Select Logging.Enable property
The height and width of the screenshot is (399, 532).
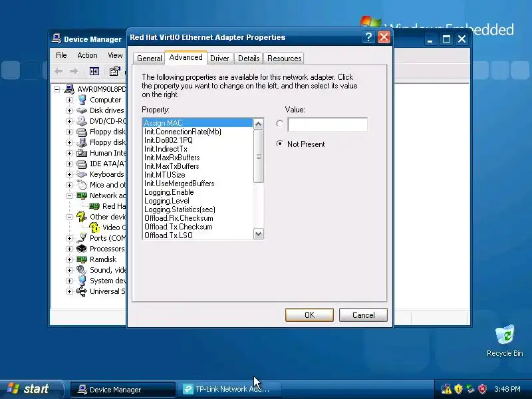198,192
